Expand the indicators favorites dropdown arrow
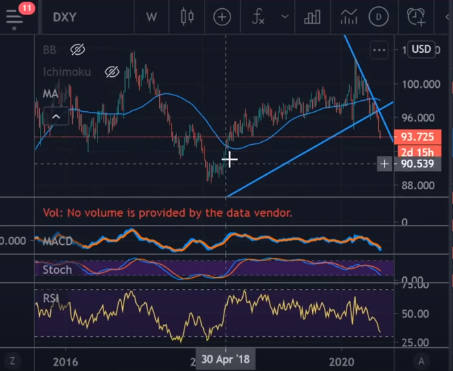Image resolution: width=453 pixels, height=371 pixels. click(x=285, y=16)
